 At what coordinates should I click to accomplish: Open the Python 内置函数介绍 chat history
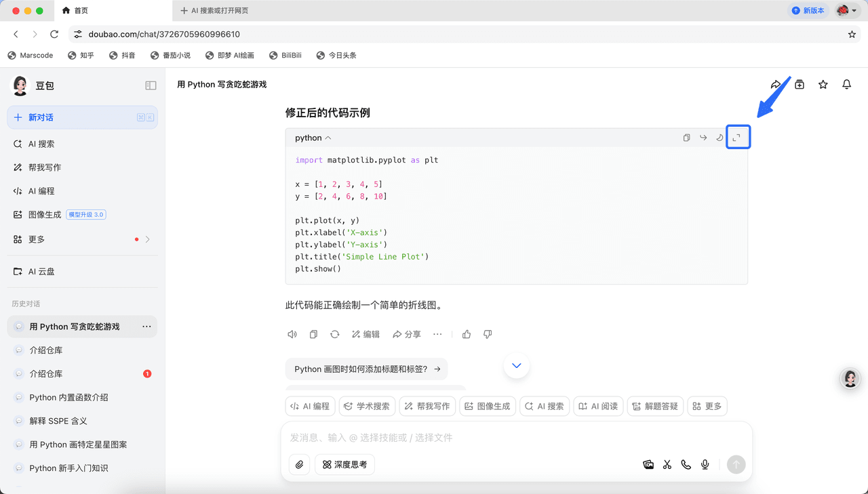point(68,397)
